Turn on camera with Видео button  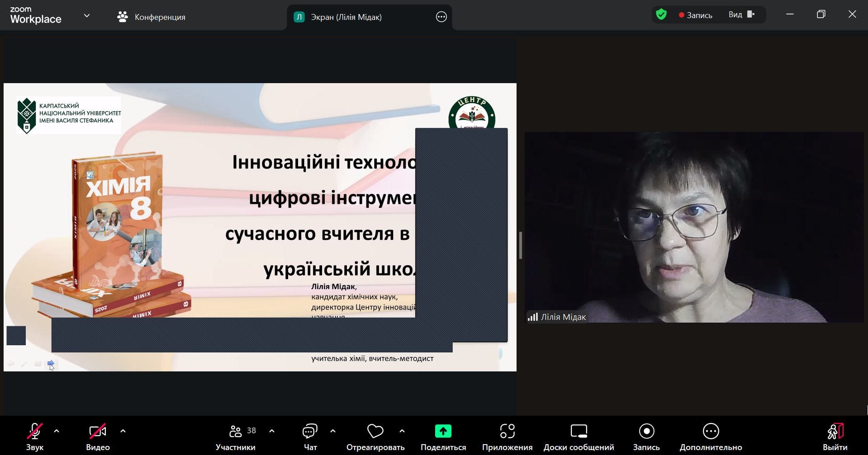98,436
